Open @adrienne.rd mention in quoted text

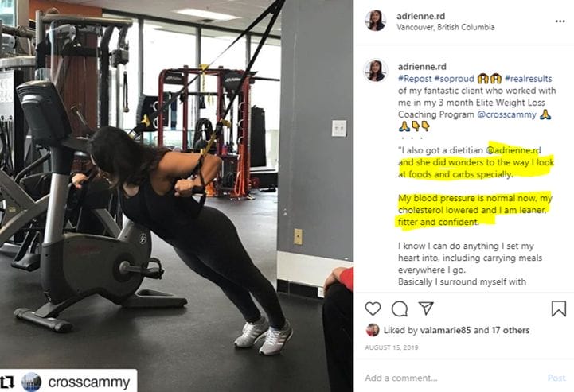[x=513, y=150]
